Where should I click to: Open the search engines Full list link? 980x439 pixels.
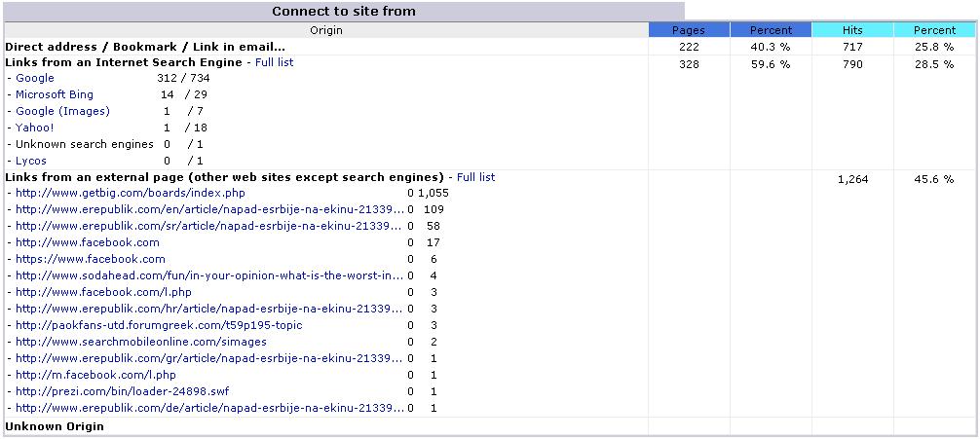coord(275,62)
